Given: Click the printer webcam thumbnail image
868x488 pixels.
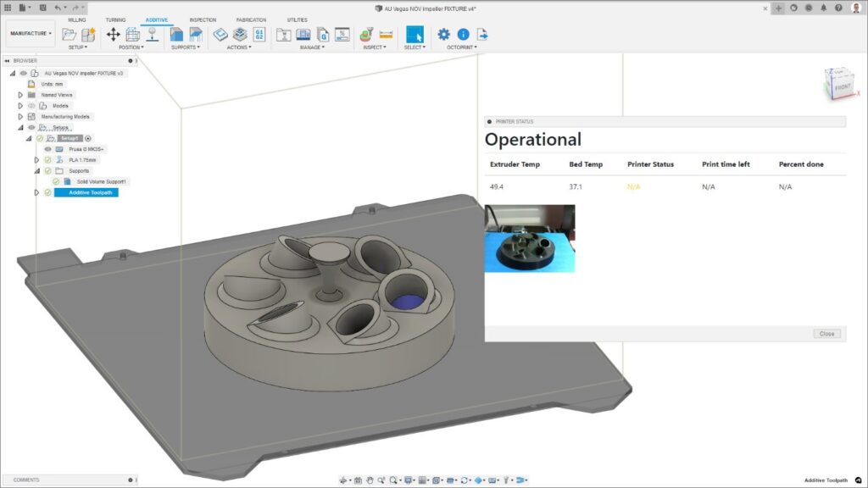Looking at the screenshot, I should coord(530,237).
